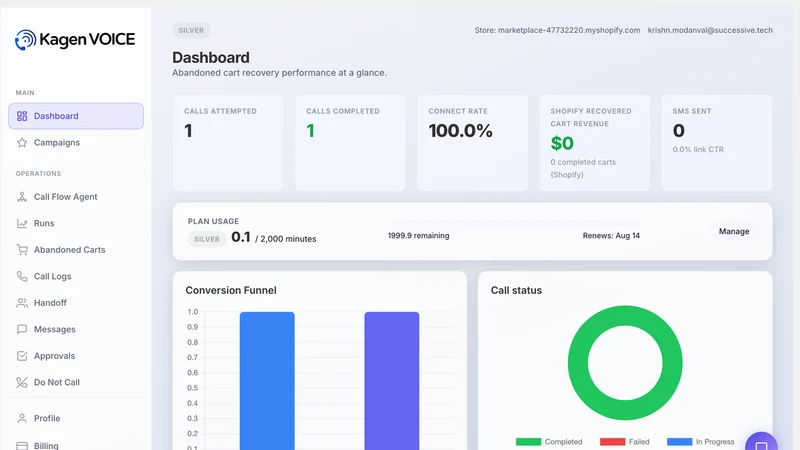Click the Conversion Funnel heading

pyautogui.click(x=231, y=290)
